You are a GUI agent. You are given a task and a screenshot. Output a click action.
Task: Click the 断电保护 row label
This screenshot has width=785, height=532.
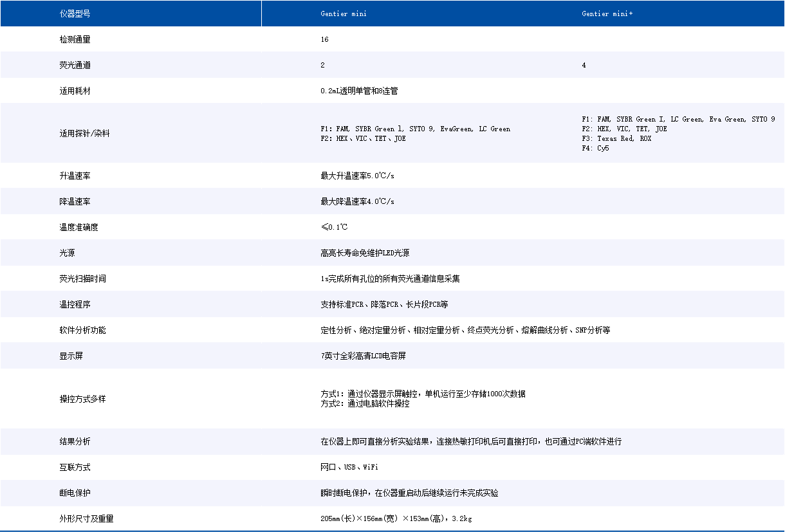[75, 493]
